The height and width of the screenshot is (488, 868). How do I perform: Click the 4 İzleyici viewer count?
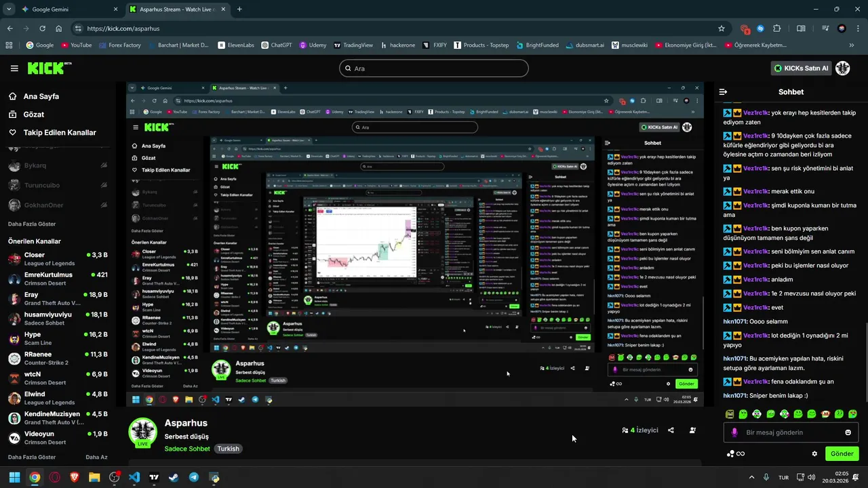640,430
